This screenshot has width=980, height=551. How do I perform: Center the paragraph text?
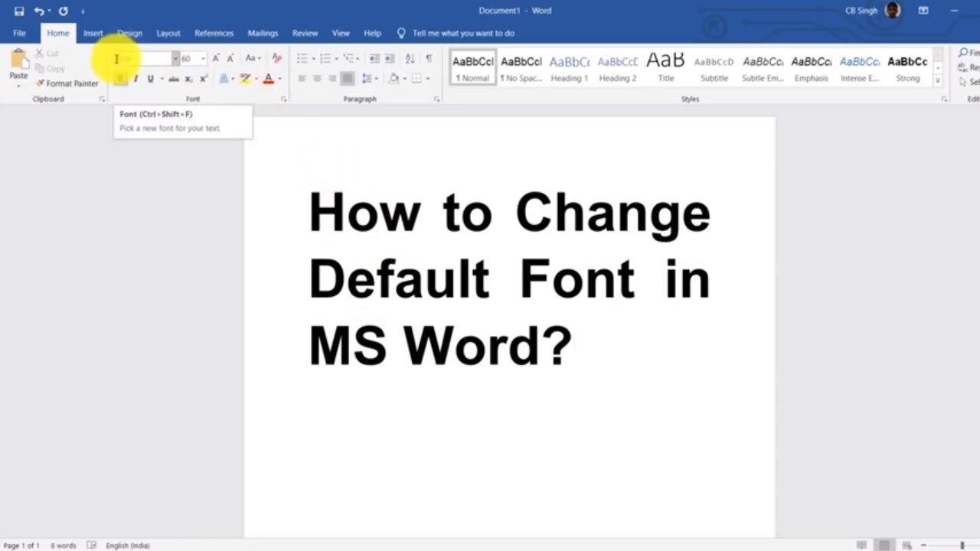317,79
